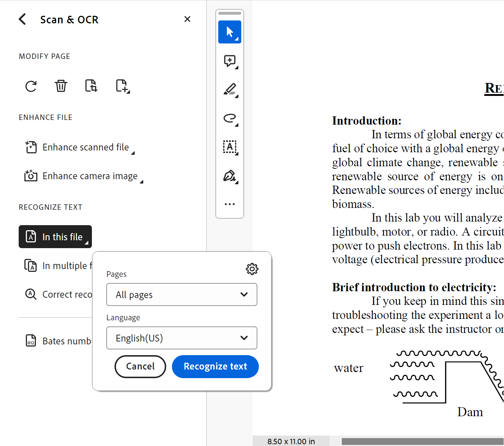Open recognize text settings gear
504x446 pixels.
pyautogui.click(x=252, y=269)
